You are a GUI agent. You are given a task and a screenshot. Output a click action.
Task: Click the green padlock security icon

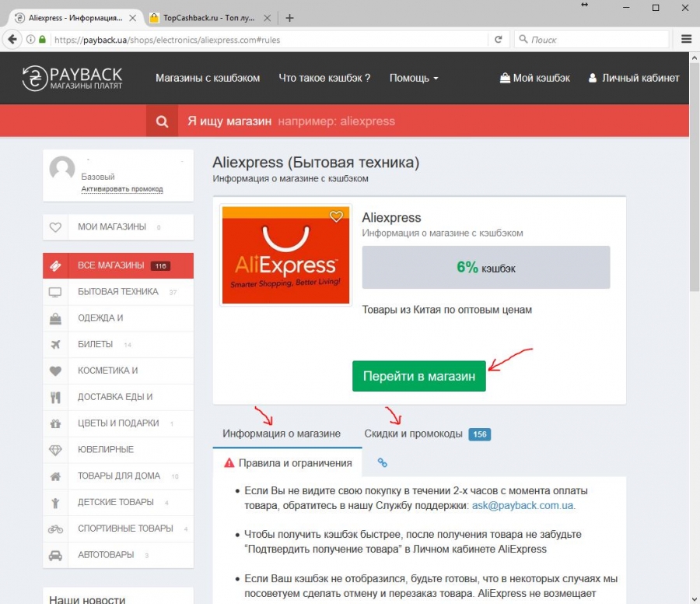pos(43,40)
